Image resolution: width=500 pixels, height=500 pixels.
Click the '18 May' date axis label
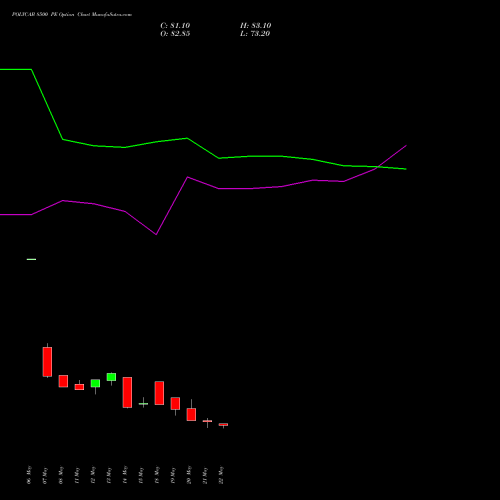[x=157, y=475]
